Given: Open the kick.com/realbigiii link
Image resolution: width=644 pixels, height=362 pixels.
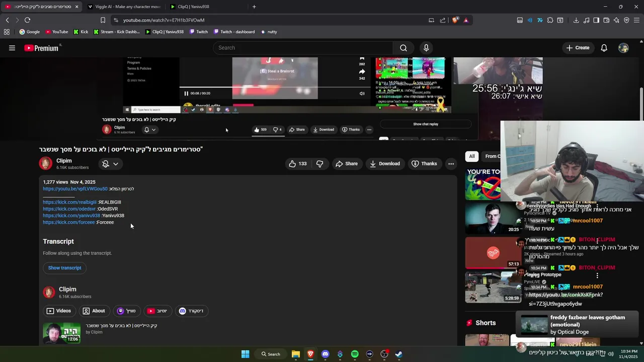Looking at the screenshot, I should click(69, 202).
